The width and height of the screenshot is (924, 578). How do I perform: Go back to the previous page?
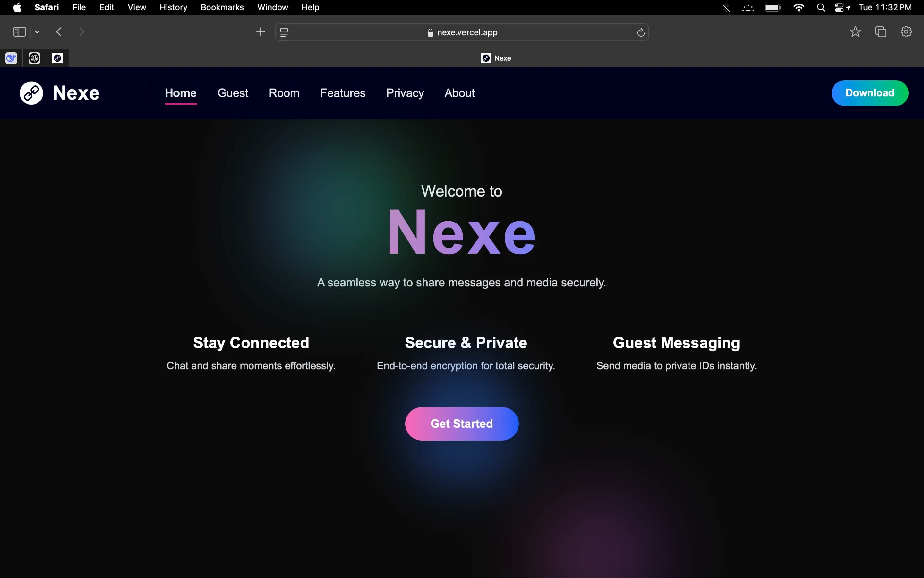tap(59, 32)
